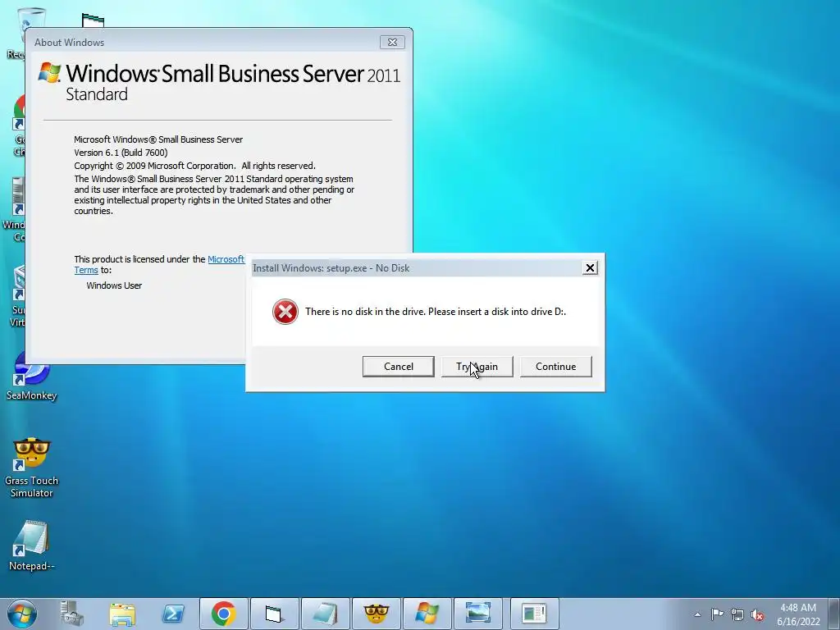Click the red error icon in dialog

pyautogui.click(x=285, y=312)
